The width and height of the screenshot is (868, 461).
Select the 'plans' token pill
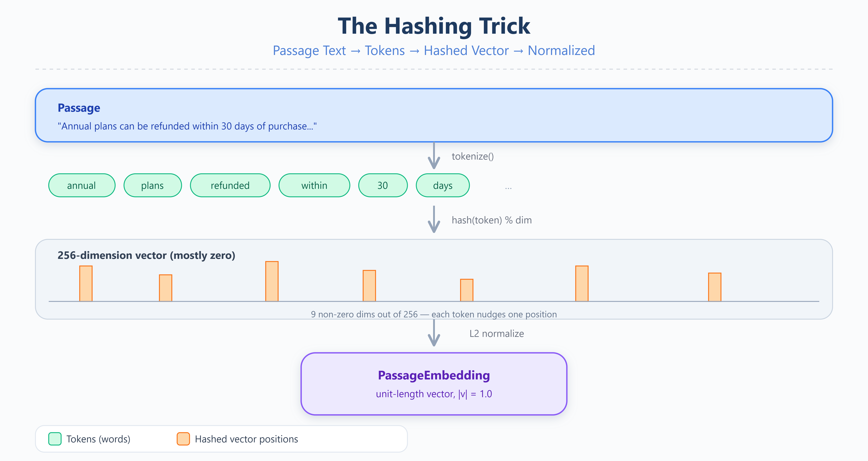click(153, 185)
